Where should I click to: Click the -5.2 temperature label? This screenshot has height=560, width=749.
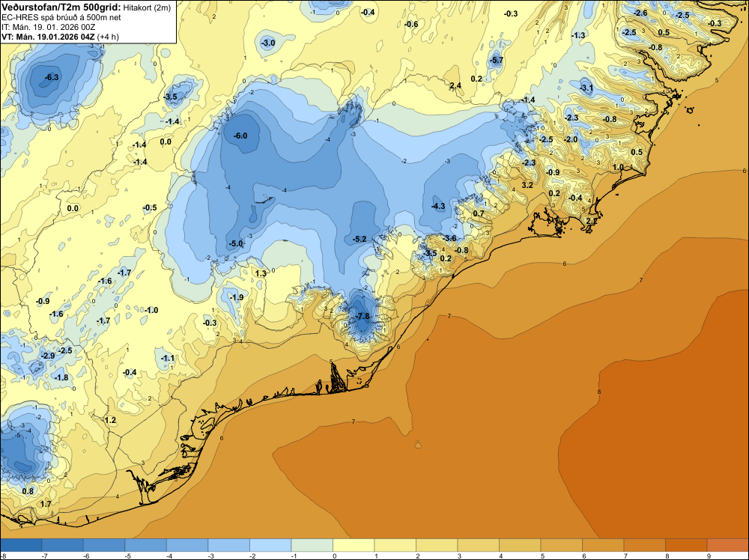360,239
